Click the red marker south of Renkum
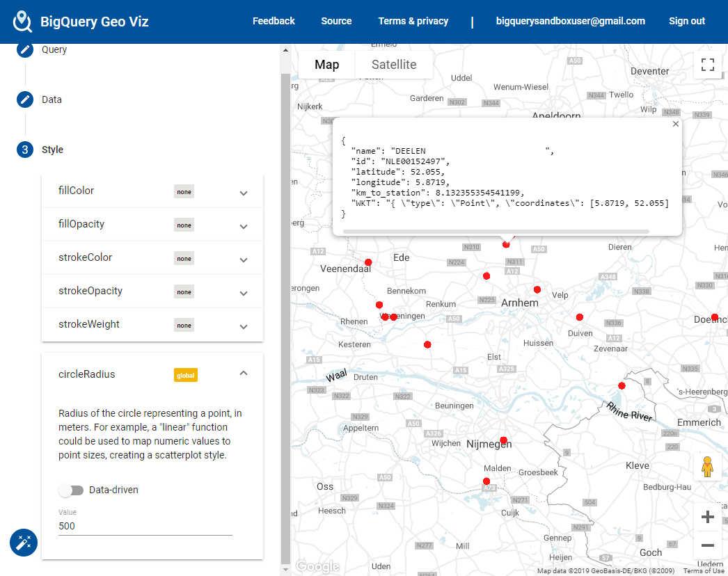 427,344
